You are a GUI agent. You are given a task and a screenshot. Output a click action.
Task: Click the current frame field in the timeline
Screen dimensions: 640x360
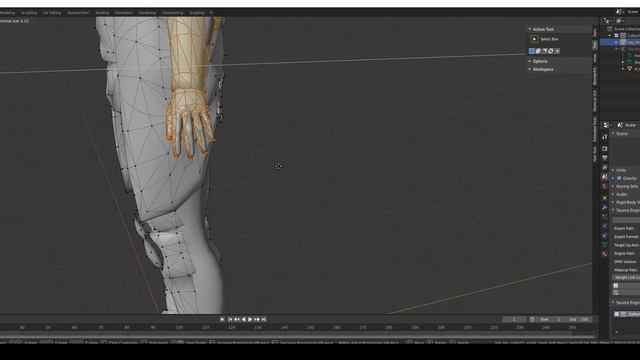(514, 320)
